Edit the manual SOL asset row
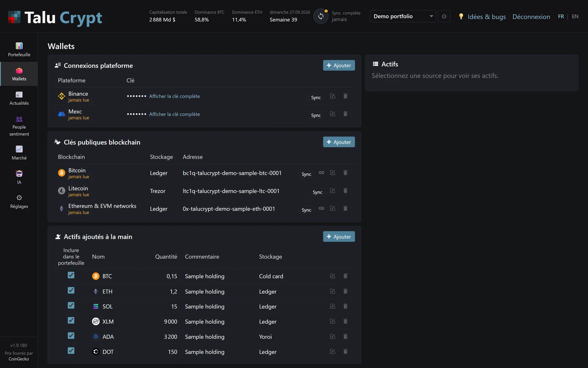This screenshot has height=368, width=588. click(x=333, y=306)
